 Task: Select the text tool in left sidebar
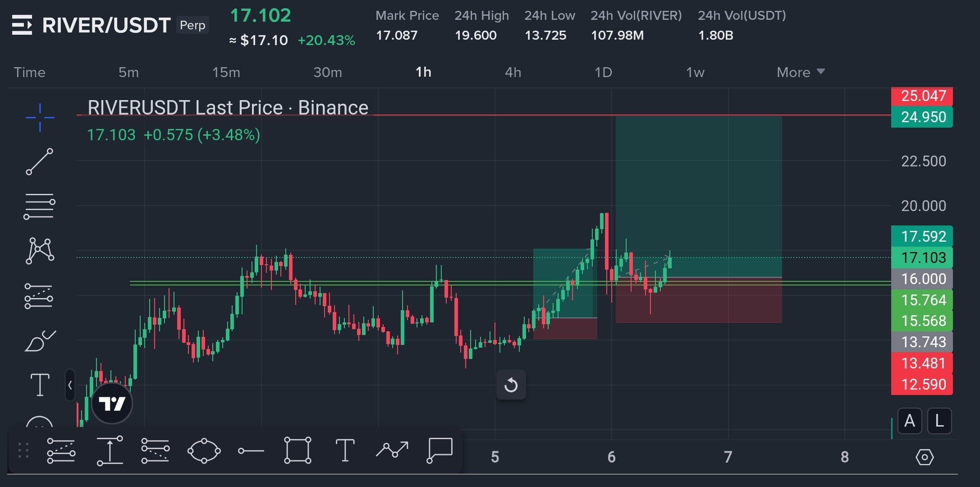click(40, 385)
